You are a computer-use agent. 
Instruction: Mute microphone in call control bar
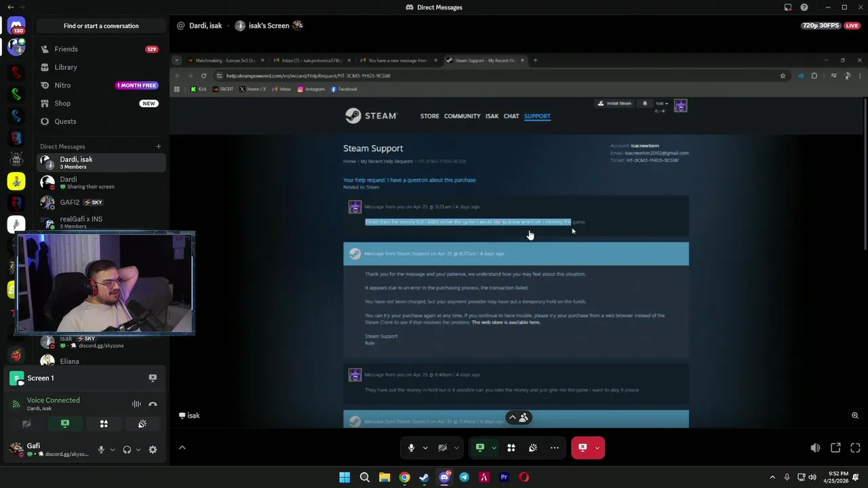[411, 448]
